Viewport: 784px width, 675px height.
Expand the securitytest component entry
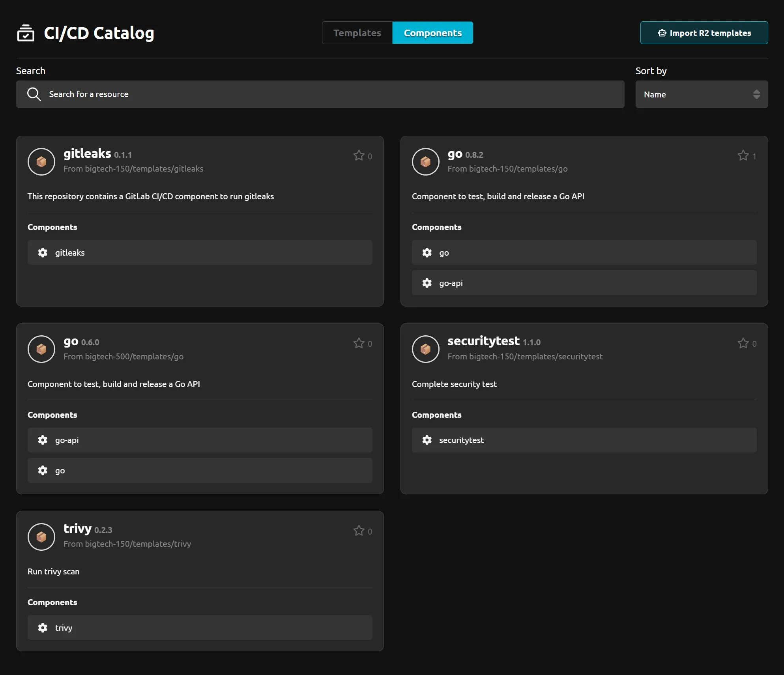[584, 440]
